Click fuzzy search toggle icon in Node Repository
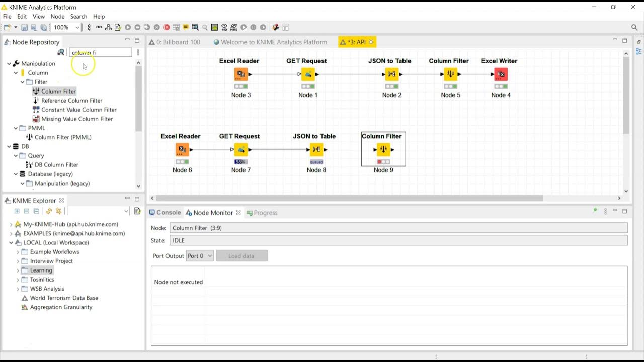 [61, 52]
